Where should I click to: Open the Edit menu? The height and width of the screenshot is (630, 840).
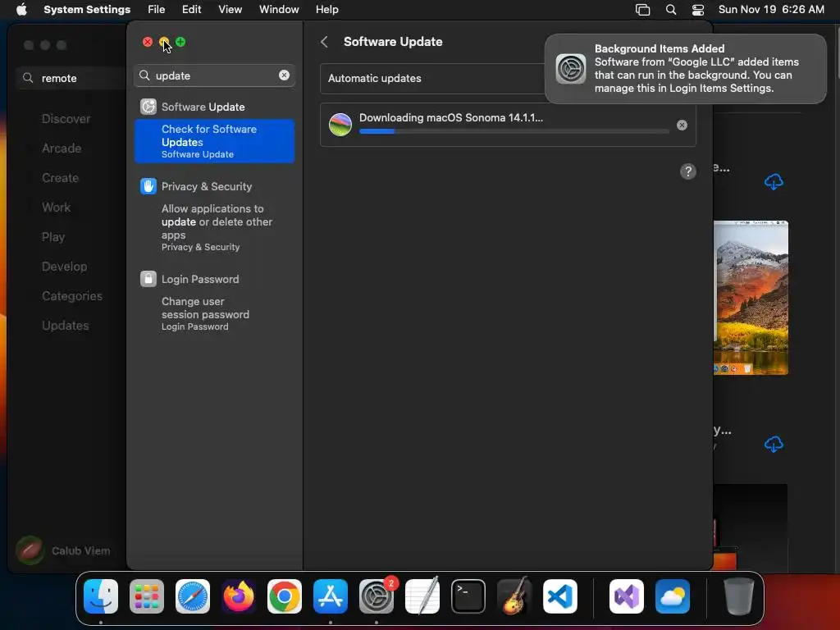tap(192, 10)
